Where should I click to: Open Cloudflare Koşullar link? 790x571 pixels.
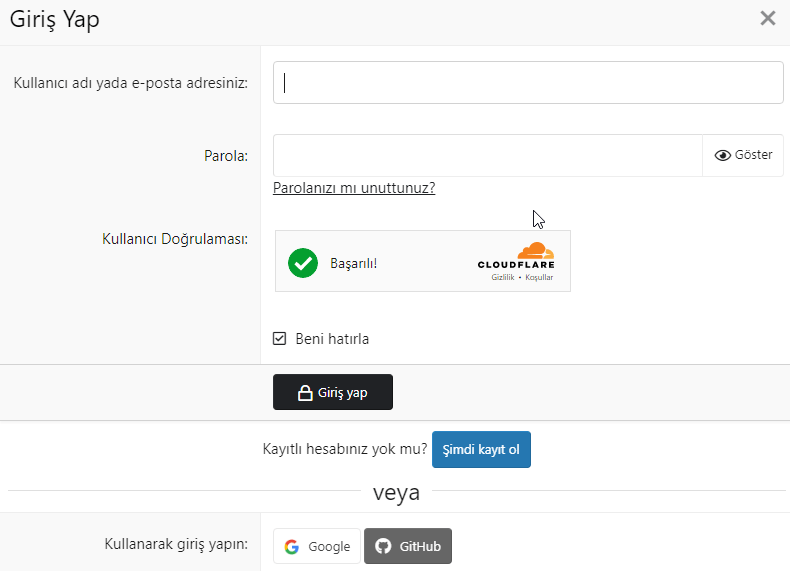pyautogui.click(x=539, y=277)
